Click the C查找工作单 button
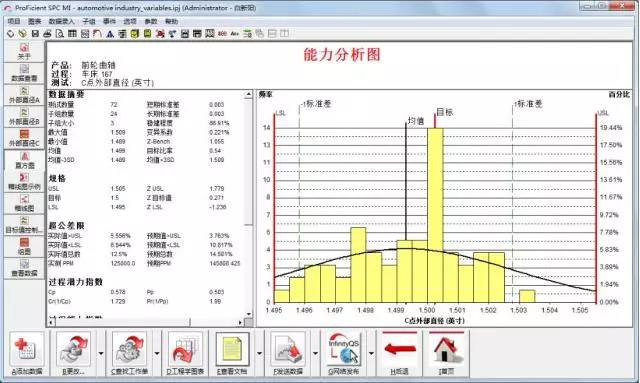This screenshot has width=640, height=383. [129, 354]
